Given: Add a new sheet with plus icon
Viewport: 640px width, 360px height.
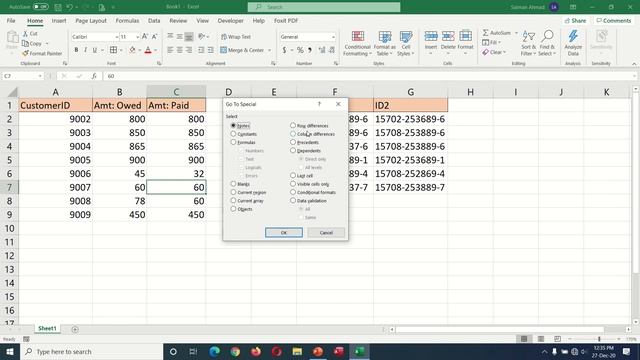Looking at the screenshot, I should (x=75, y=329).
